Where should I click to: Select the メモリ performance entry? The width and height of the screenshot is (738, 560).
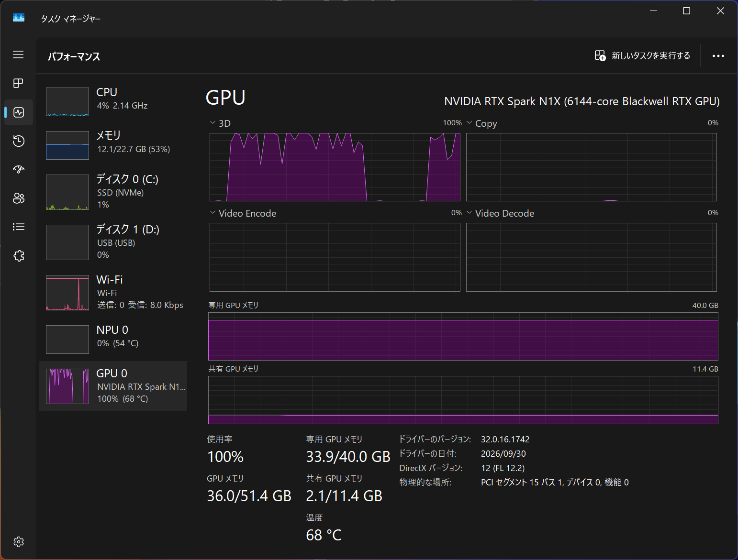coord(113,145)
